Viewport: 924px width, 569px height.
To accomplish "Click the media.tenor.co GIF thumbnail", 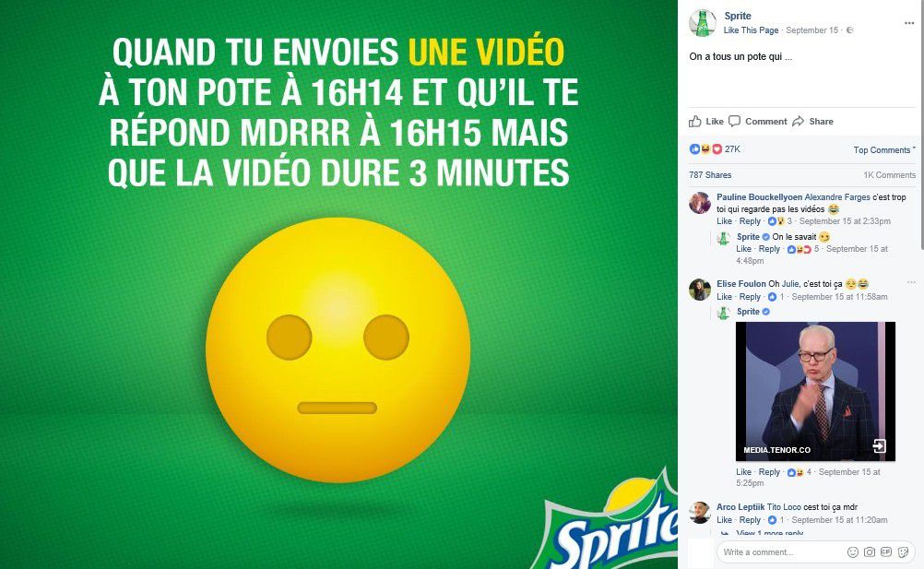I will tap(815, 391).
